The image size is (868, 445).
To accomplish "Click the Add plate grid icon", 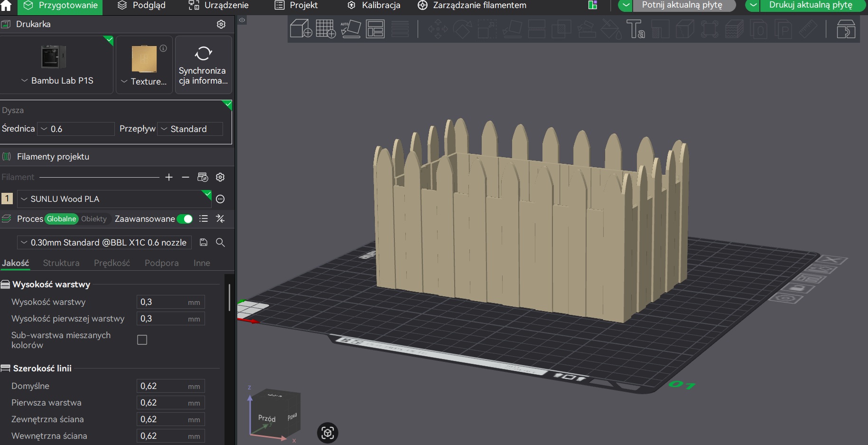I will coord(326,29).
